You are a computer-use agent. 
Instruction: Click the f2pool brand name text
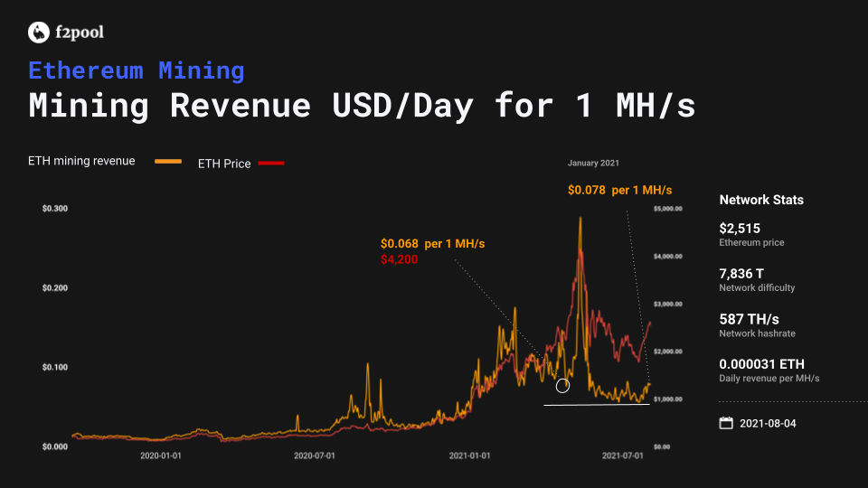click(x=80, y=33)
